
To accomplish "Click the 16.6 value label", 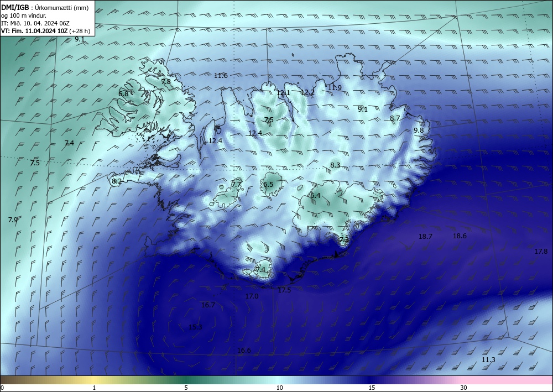I will coord(244,351).
